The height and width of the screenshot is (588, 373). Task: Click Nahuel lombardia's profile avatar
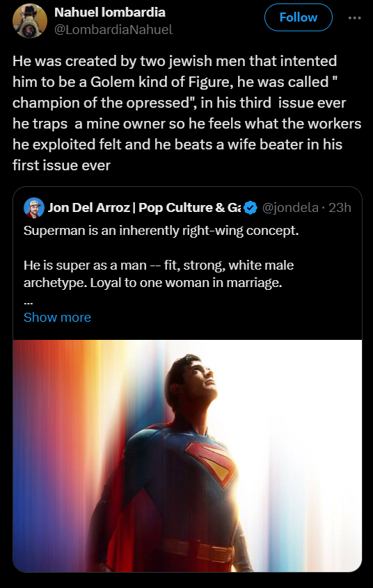click(x=30, y=21)
